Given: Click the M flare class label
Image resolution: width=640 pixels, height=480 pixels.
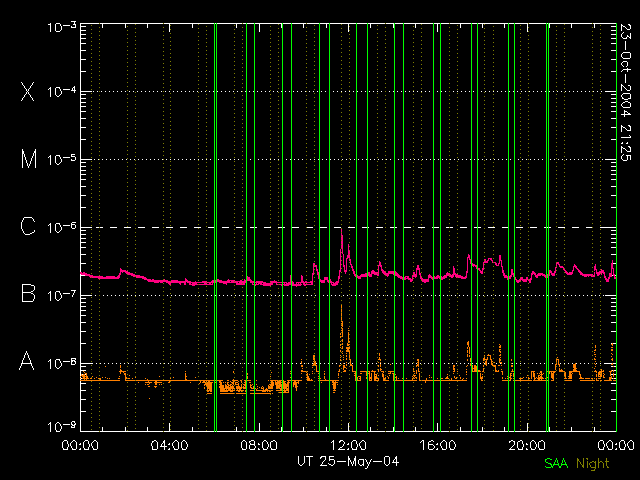Looking at the screenshot, I should (29, 159).
